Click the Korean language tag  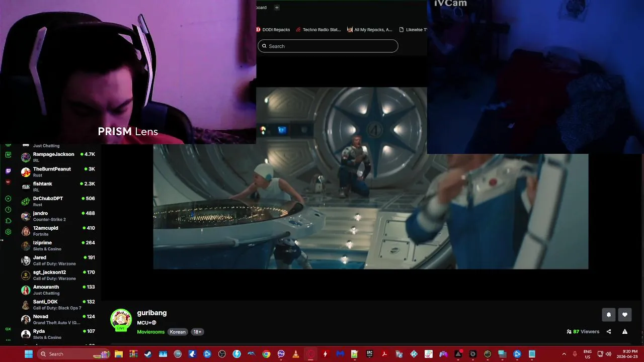pyautogui.click(x=178, y=332)
